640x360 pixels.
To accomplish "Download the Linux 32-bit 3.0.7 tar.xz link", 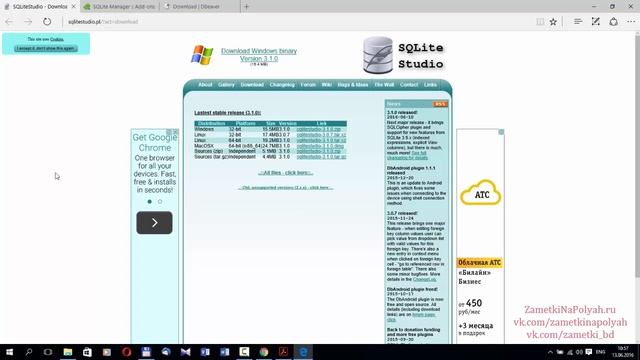I will tap(321, 135).
